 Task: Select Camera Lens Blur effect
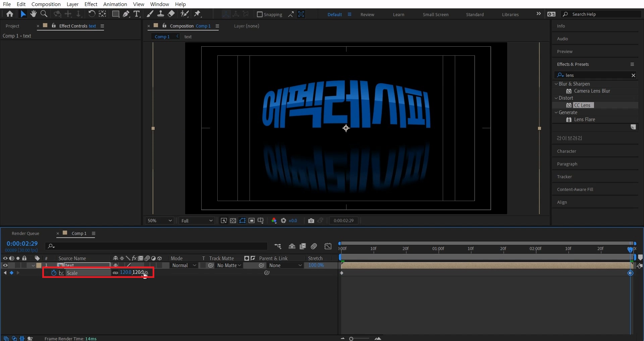coord(592,91)
